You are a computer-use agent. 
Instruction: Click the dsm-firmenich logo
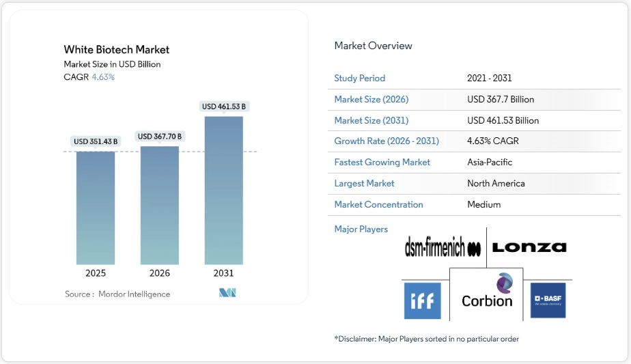pyautogui.click(x=443, y=248)
